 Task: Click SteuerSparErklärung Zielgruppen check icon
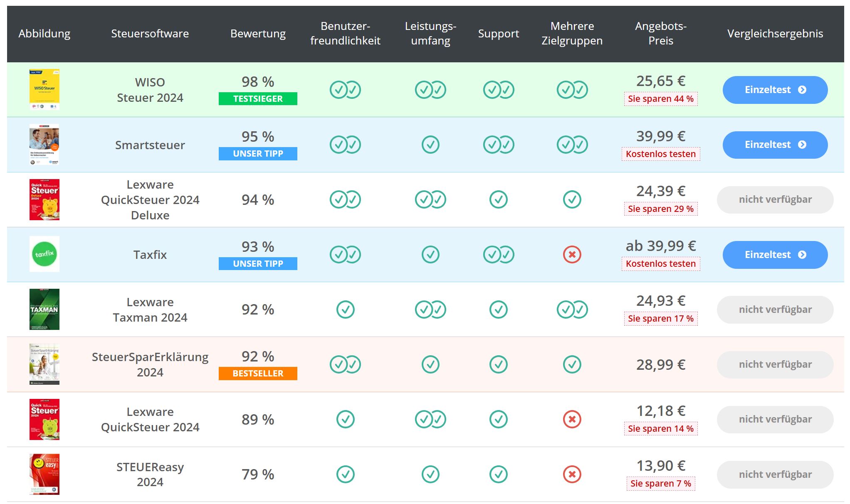pyautogui.click(x=572, y=364)
